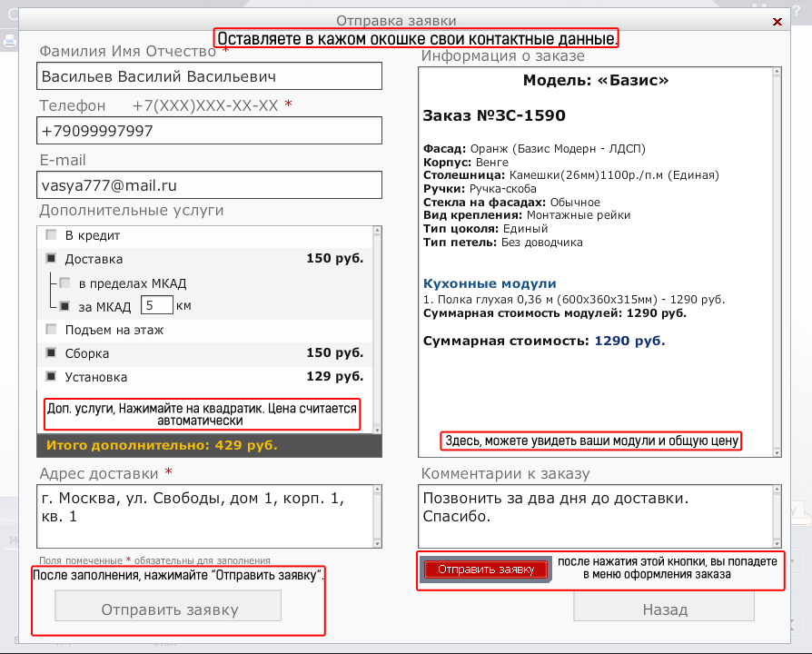Uncheck the Доставка checkbox

(x=51, y=259)
